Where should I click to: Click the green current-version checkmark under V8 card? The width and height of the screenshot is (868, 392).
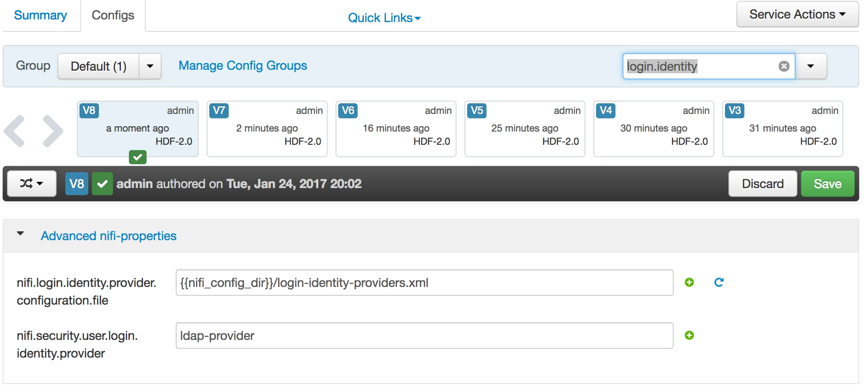tap(138, 157)
